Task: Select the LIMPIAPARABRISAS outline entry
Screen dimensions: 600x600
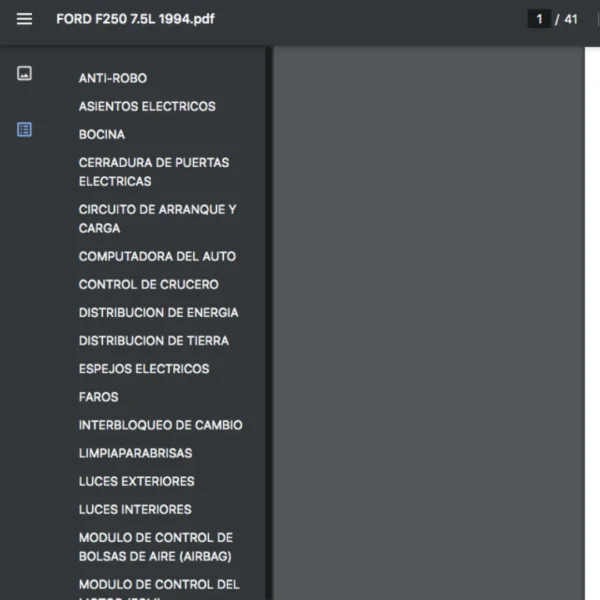Action: [135, 453]
